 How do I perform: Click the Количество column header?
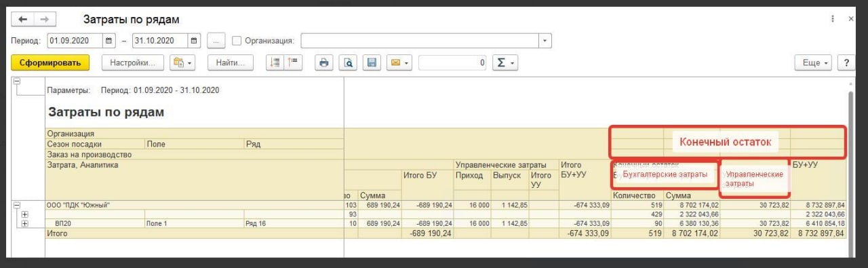pos(637,195)
